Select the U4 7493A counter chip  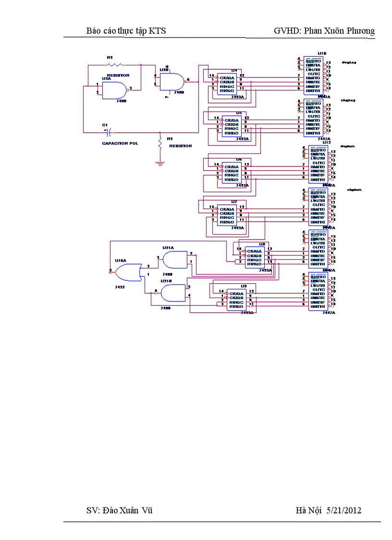pos(227,84)
